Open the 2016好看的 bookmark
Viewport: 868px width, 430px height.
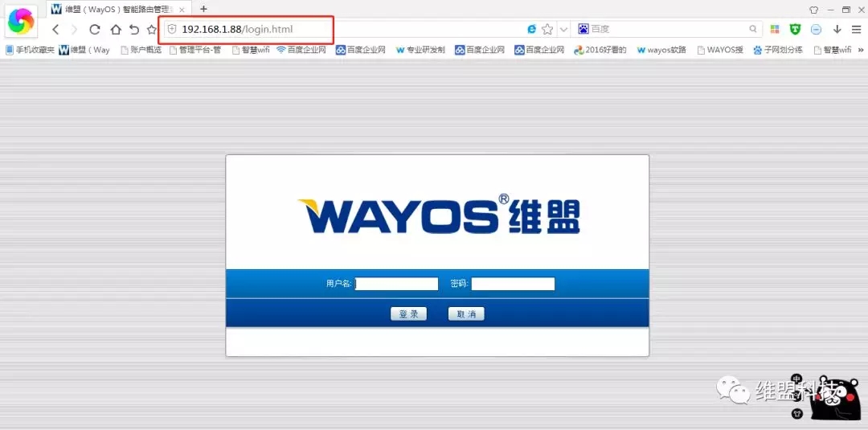[600, 50]
